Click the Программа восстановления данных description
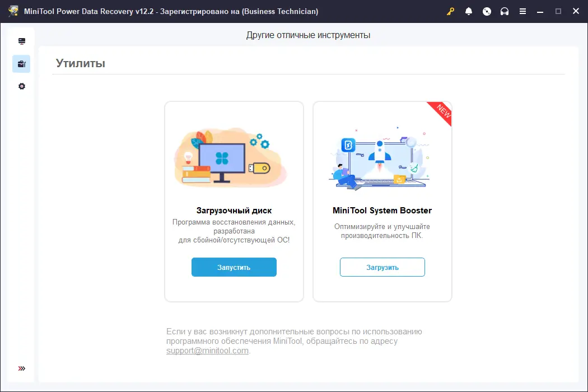 [234, 231]
